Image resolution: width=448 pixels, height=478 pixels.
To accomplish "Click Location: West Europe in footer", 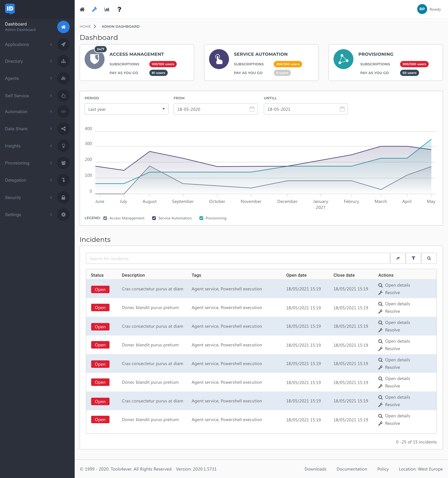I will click(421, 469).
